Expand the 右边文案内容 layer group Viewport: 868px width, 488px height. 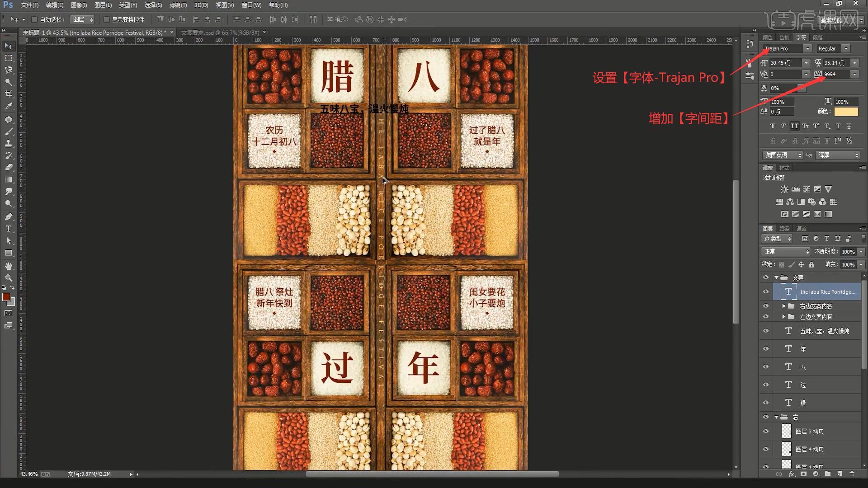point(784,306)
